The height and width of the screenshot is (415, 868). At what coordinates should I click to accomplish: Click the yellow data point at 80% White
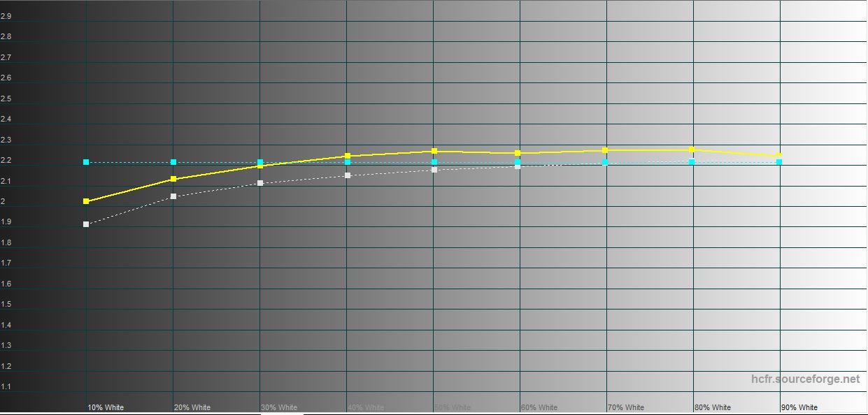point(692,150)
